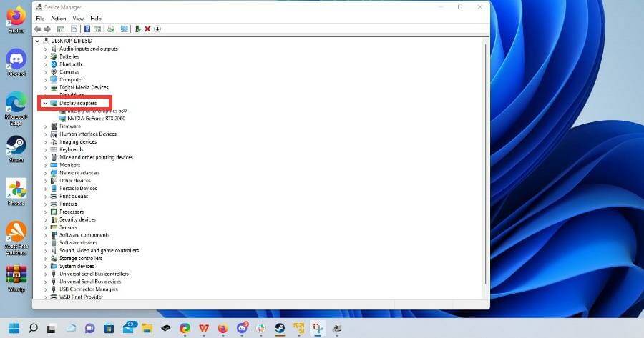
Task: Click the printer icon in the toolbar
Action: (110, 29)
